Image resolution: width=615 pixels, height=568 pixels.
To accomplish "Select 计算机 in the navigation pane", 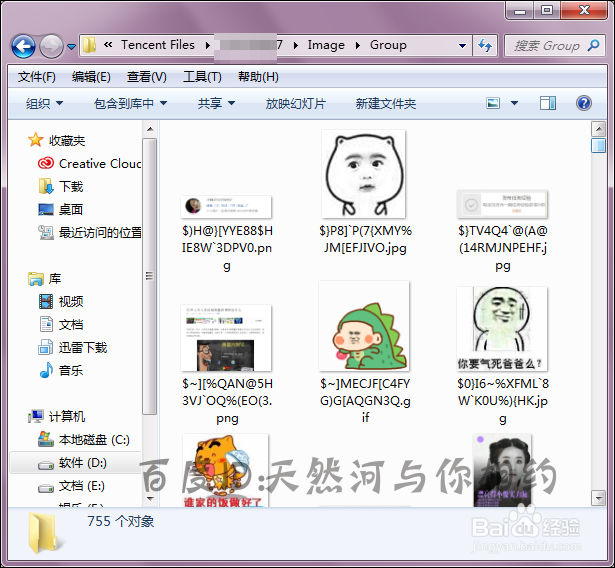I will pyautogui.click(x=67, y=417).
